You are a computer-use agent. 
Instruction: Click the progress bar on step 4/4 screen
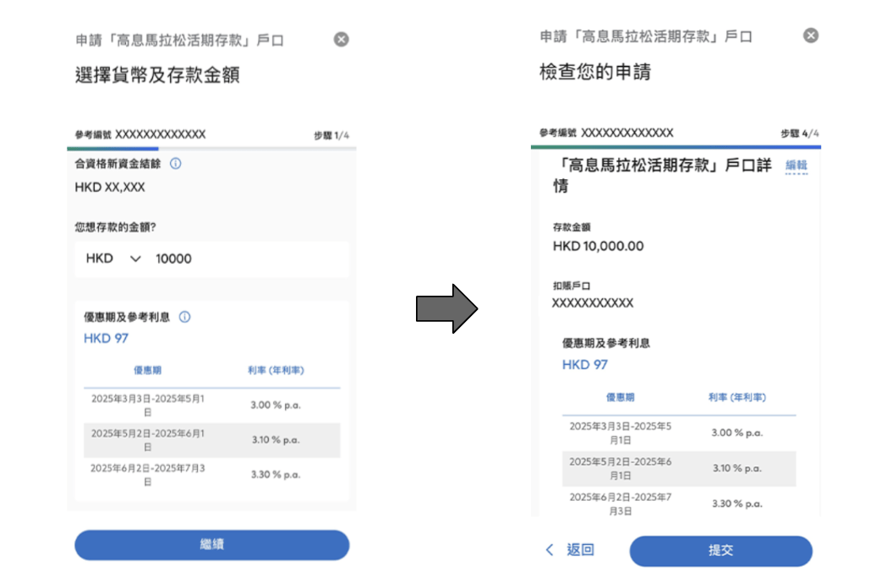click(676, 147)
